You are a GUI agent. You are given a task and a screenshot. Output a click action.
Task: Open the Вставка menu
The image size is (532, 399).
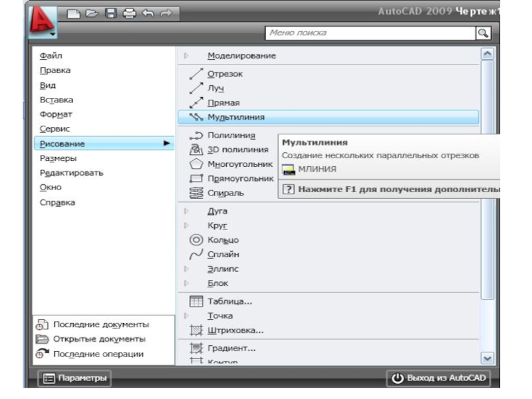click(x=57, y=100)
